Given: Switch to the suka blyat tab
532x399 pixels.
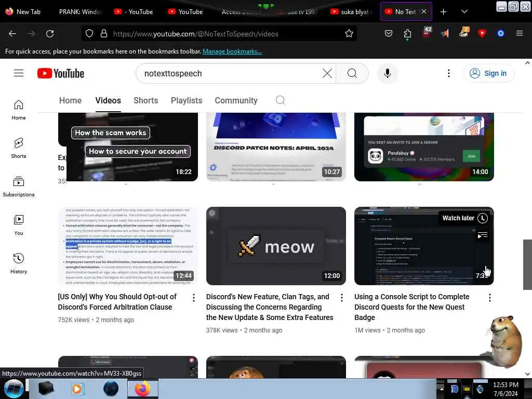Looking at the screenshot, I should click(x=352, y=11).
